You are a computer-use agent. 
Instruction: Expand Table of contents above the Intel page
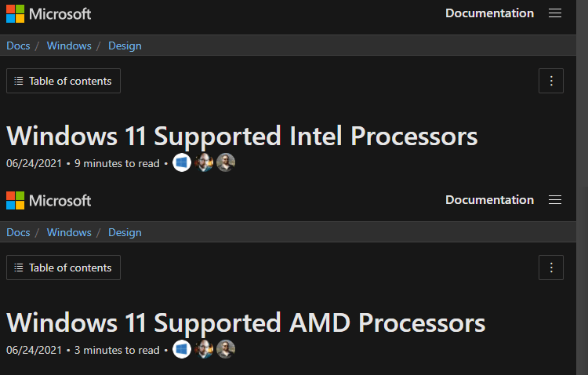coord(64,81)
